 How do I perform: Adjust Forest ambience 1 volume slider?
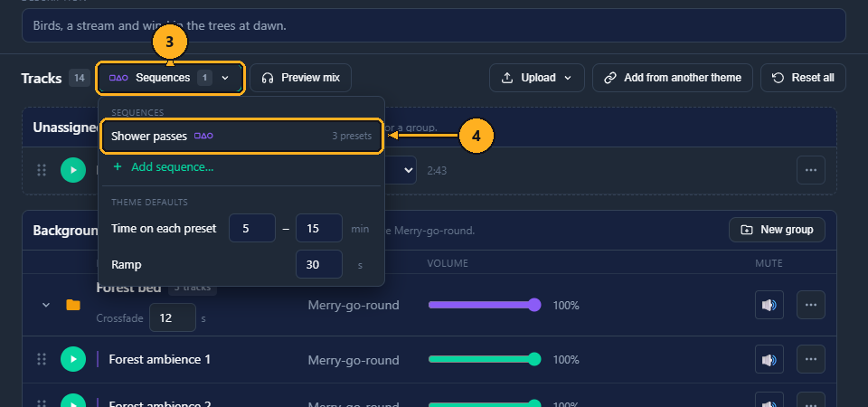(485, 359)
